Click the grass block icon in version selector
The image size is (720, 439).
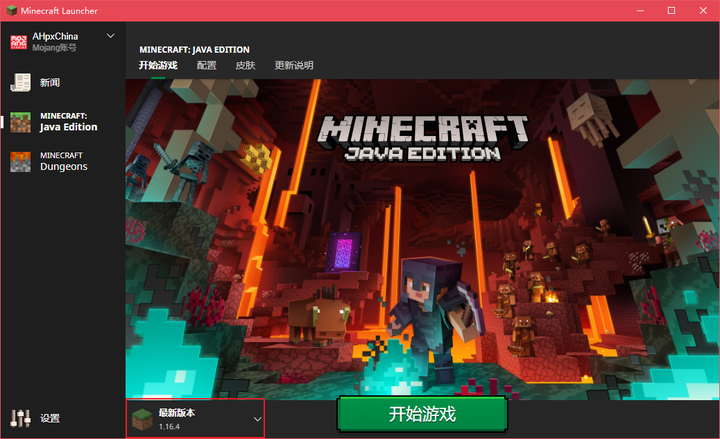click(142, 419)
